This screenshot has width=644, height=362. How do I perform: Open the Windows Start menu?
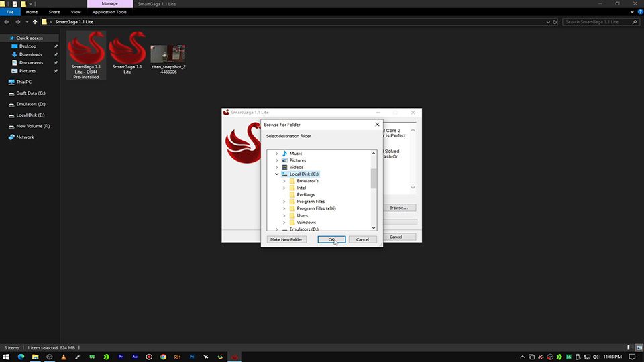[6, 357]
